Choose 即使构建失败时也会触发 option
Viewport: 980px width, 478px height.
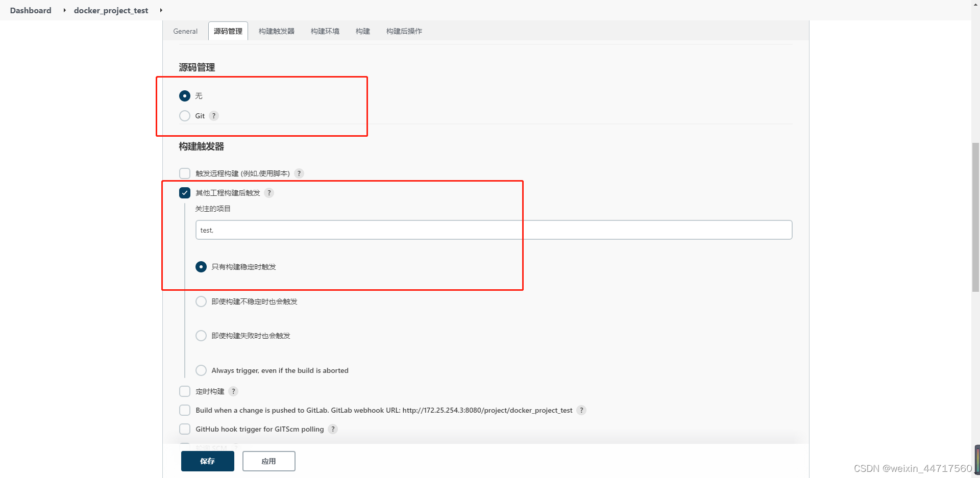click(x=201, y=336)
